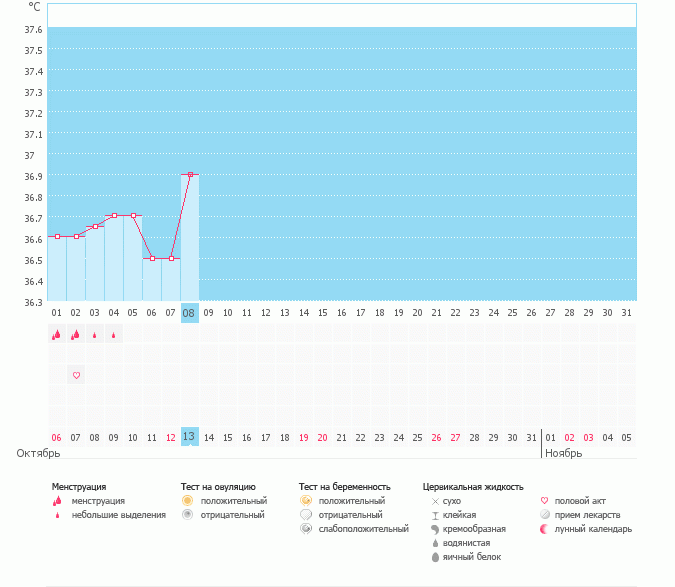Select the 36.9 temperature point on day 08
675x587 pixels.
tap(190, 174)
